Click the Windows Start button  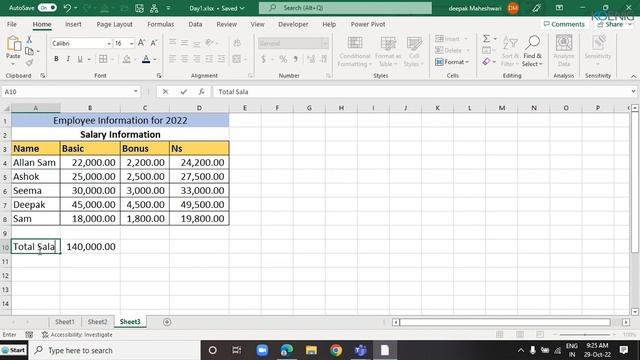coord(14,350)
